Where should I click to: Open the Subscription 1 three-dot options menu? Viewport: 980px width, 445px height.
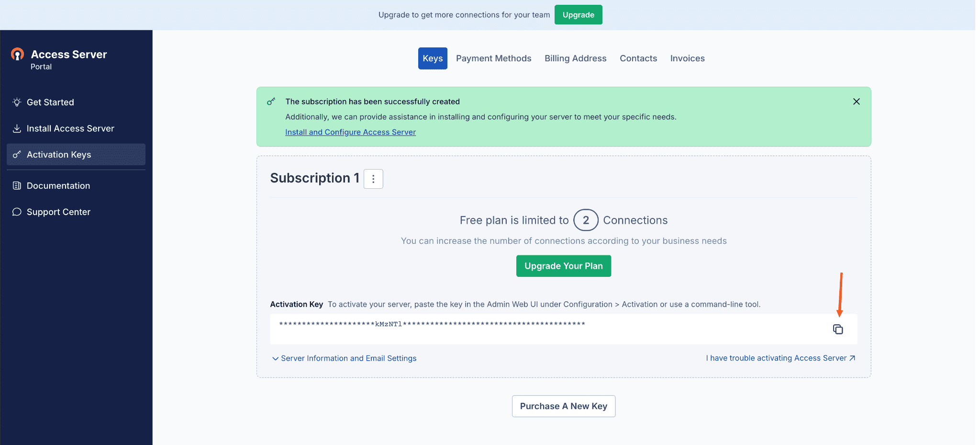click(x=373, y=179)
